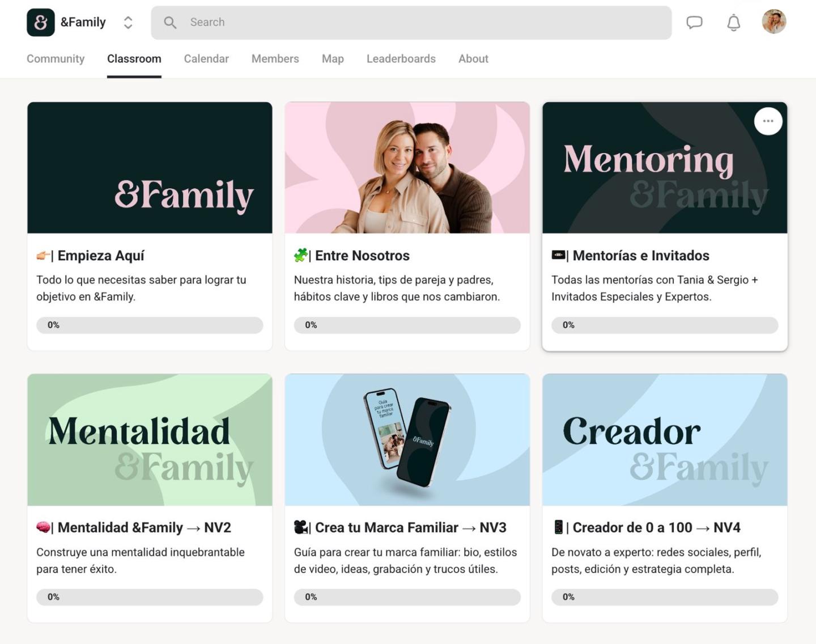Switch to the Calendar tab

point(206,59)
